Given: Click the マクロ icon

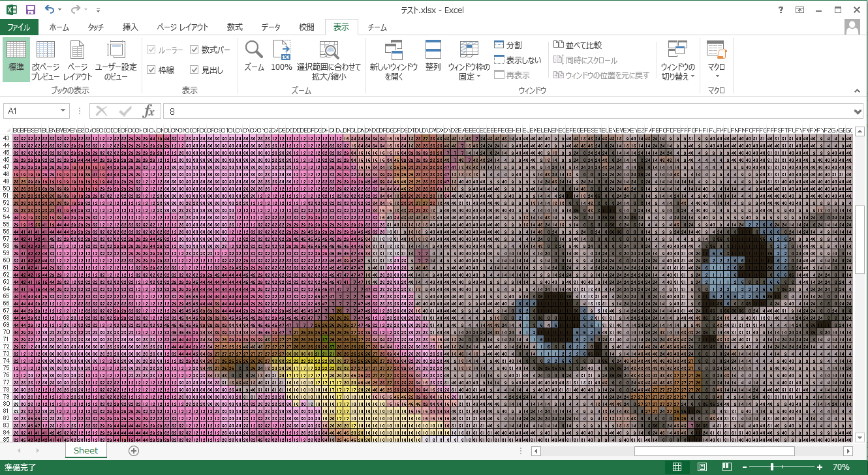Looking at the screenshot, I should click(717, 50).
